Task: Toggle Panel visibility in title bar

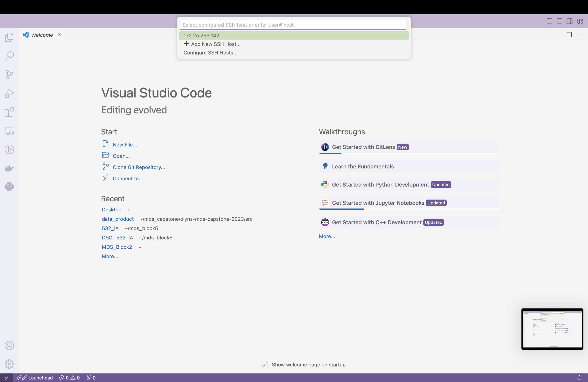Action: [x=559, y=21]
